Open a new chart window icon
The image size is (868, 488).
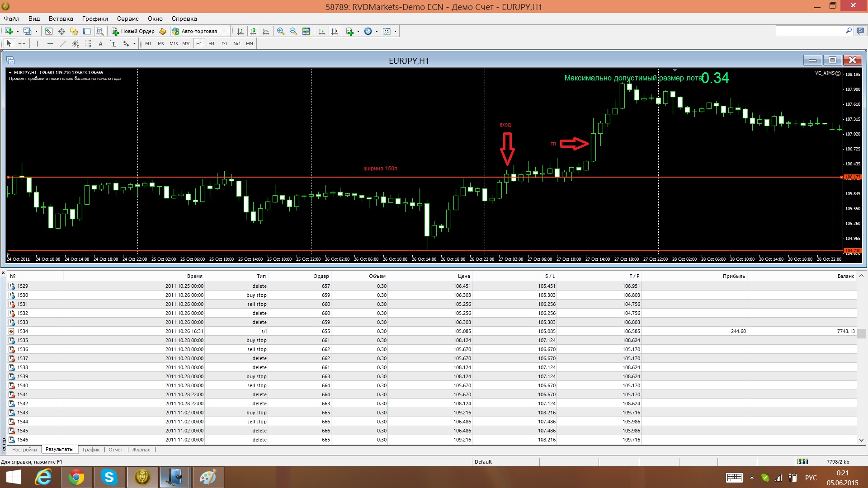(9, 31)
